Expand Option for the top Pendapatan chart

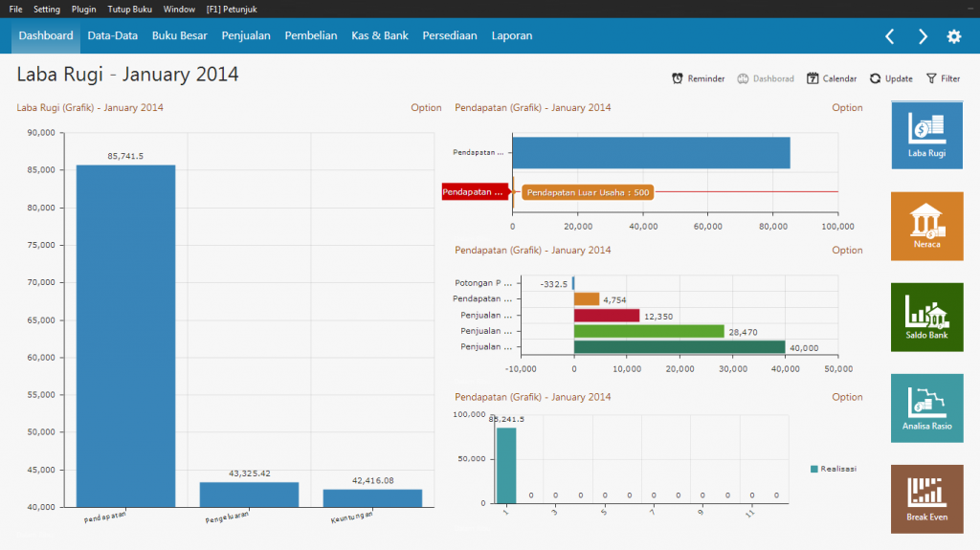click(x=847, y=108)
